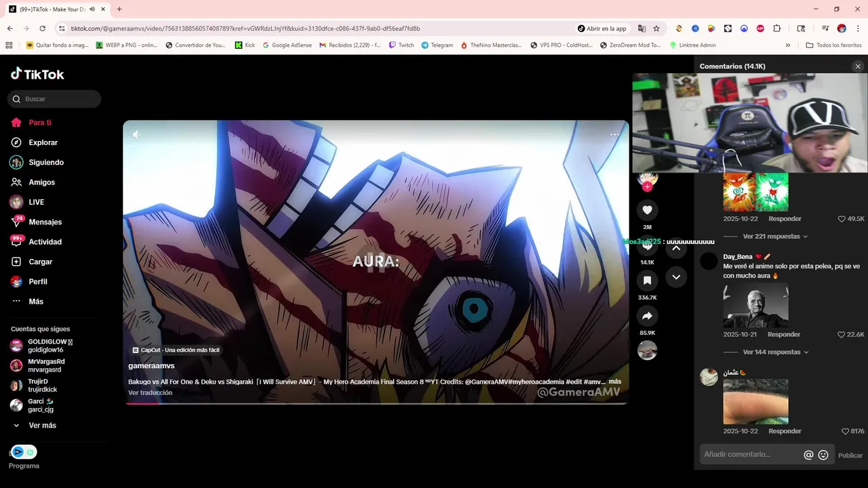
Task: Click the translate page icon in address bar
Action: [642, 28]
